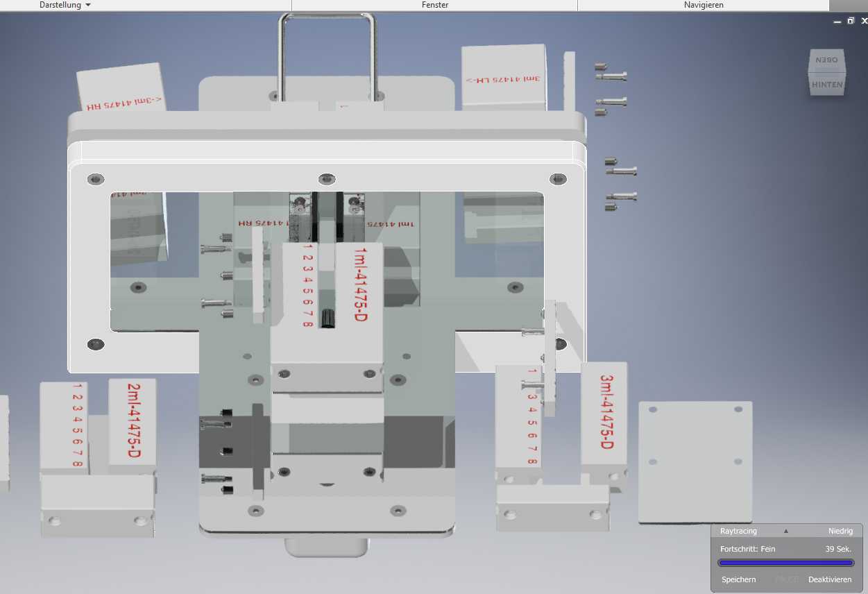Select the block labeled 3ml 41475 LH
This screenshot has height=594, width=868.
(x=504, y=77)
